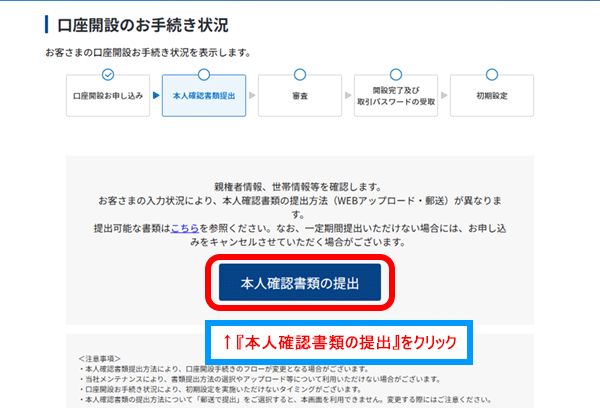The height and width of the screenshot is (408, 600).
Task: Select the 開設完了及び取引パスワードの受取 step
Action: tap(396, 96)
